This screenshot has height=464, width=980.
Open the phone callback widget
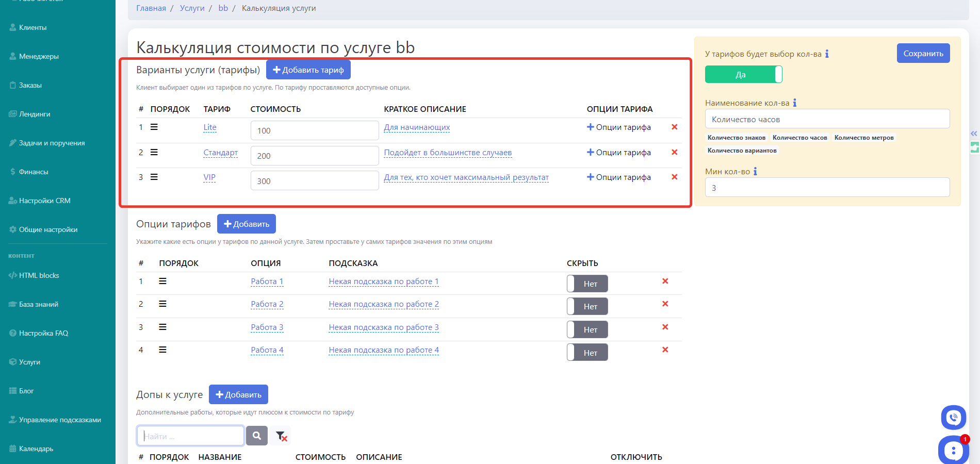tap(953, 417)
